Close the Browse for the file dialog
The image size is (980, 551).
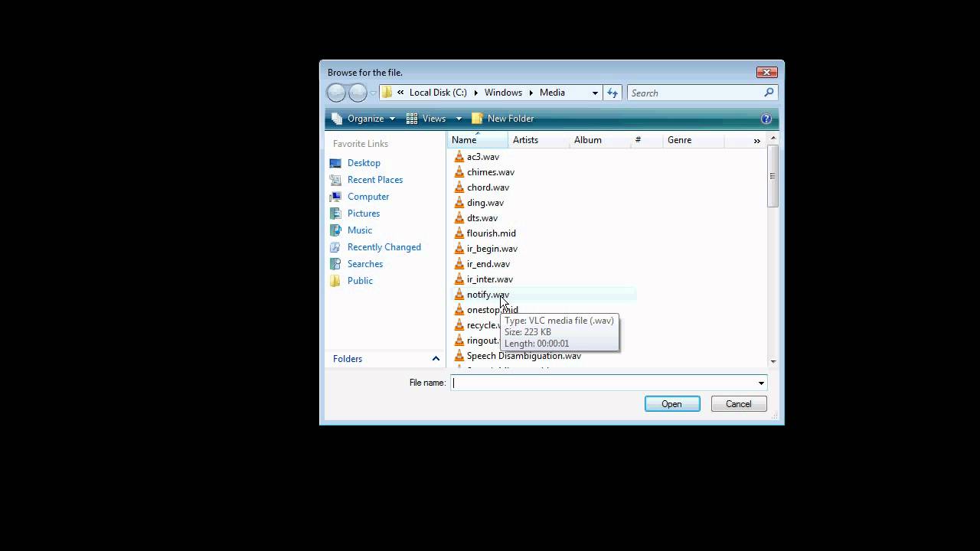[766, 72]
